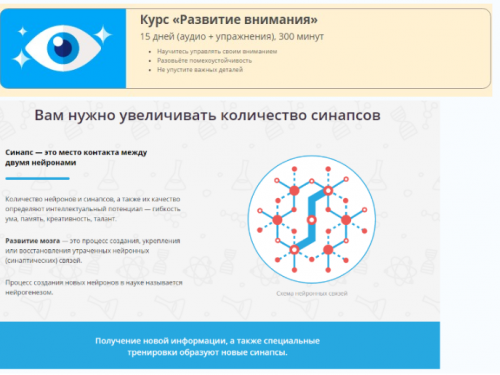
Task: Click the central white-ringed node in the neural diagram
Action: tap(312, 220)
